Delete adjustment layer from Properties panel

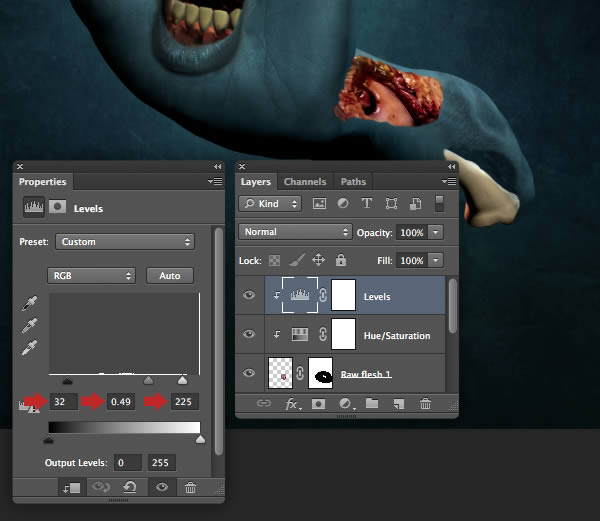click(190, 487)
